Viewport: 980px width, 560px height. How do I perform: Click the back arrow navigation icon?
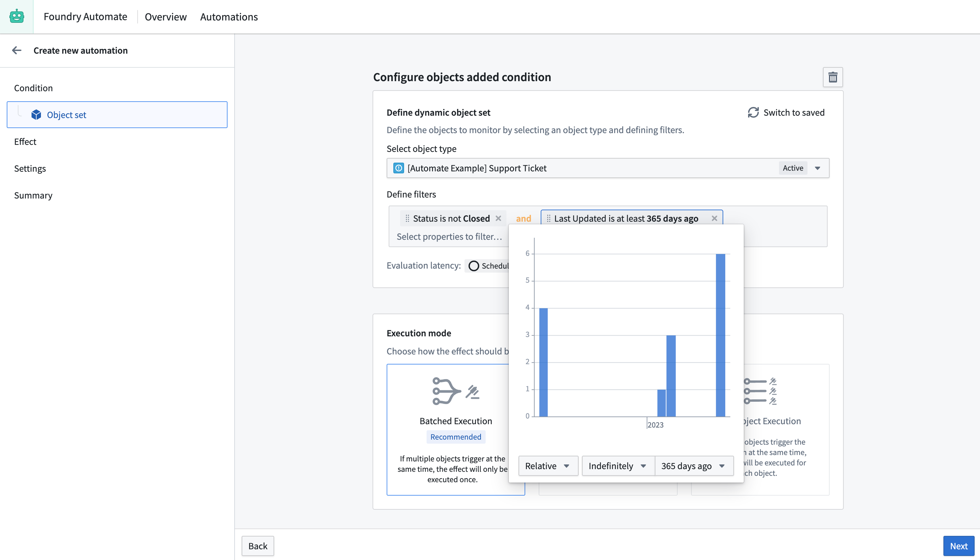(17, 50)
